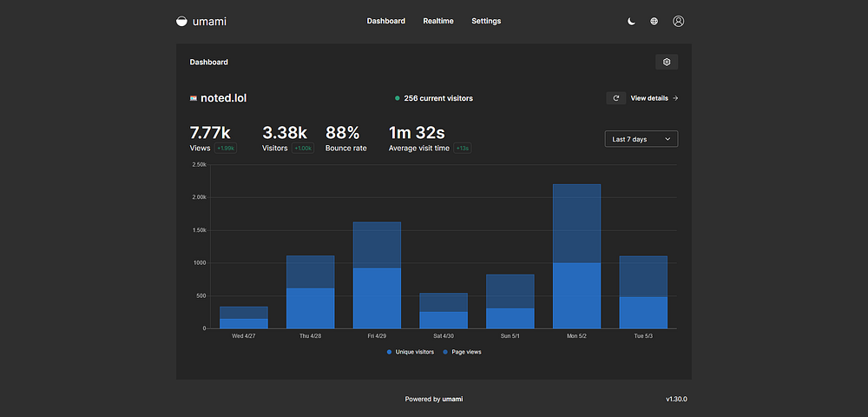Open the user account profile icon
868x417 pixels.
[679, 21]
